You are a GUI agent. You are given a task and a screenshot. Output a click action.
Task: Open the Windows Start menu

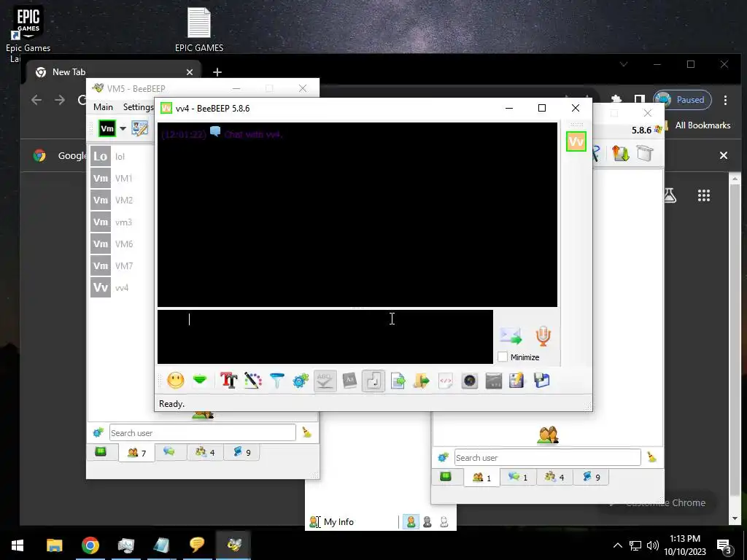tap(18, 545)
